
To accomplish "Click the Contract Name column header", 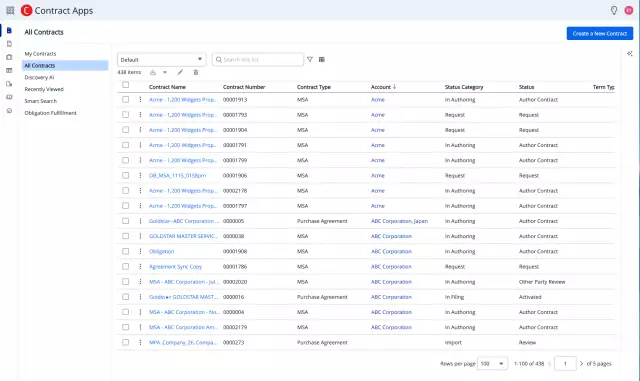I will [x=167, y=87].
